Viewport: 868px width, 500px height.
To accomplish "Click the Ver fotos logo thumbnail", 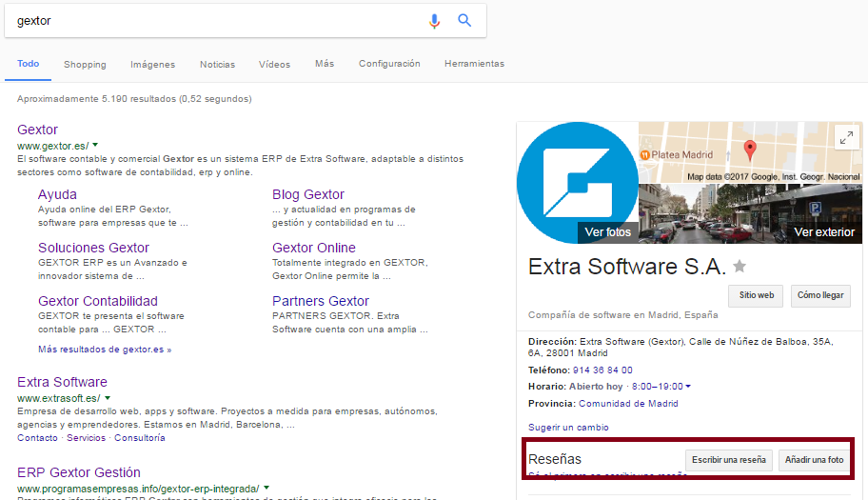I will click(578, 183).
